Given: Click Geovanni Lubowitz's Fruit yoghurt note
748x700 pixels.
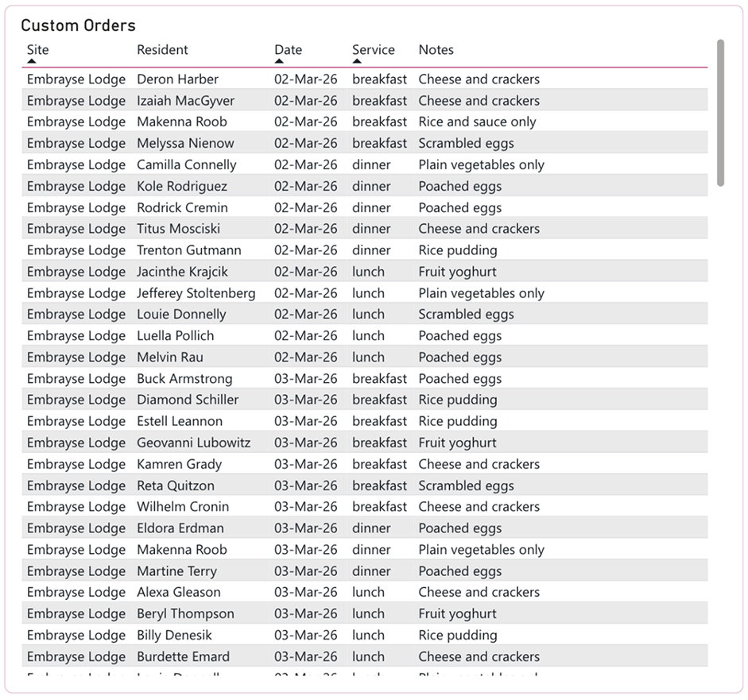Looking at the screenshot, I should coord(457,443).
